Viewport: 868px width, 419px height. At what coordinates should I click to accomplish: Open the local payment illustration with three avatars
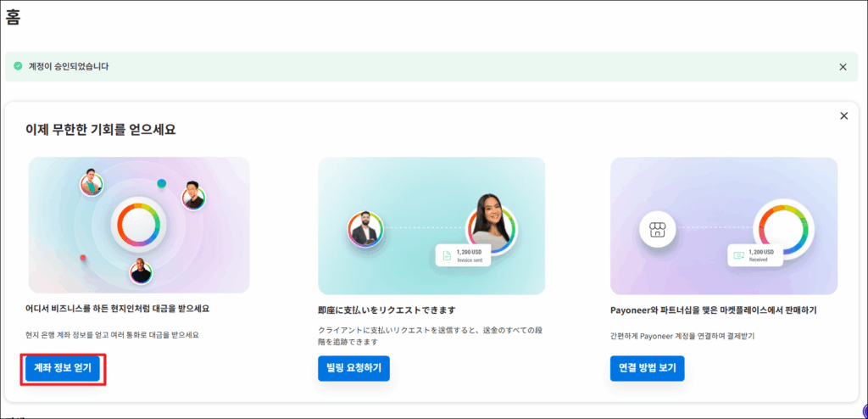(x=139, y=225)
